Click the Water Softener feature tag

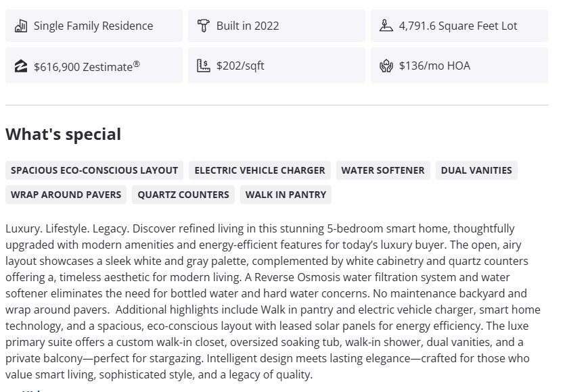[383, 170]
